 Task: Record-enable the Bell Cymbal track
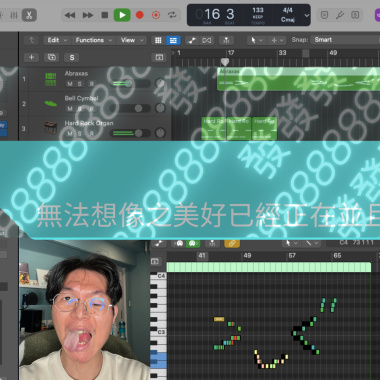[x=92, y=109]
